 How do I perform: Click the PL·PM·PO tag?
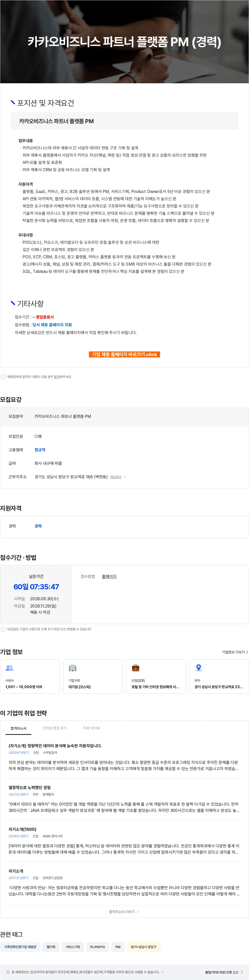(98, 947)
